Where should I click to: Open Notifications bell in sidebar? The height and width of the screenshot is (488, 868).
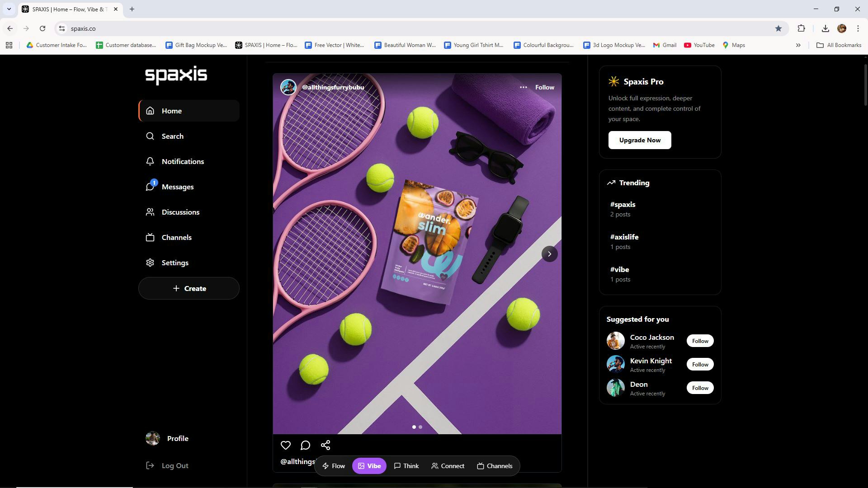click(x=182, y=161)
